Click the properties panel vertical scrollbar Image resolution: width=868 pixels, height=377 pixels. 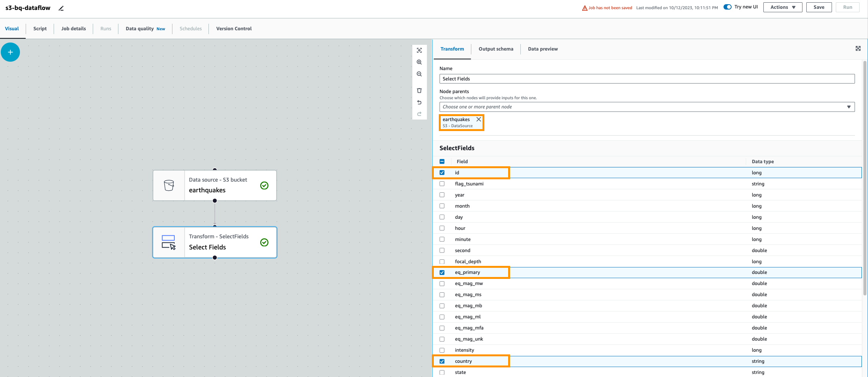(x=865, y=178)
